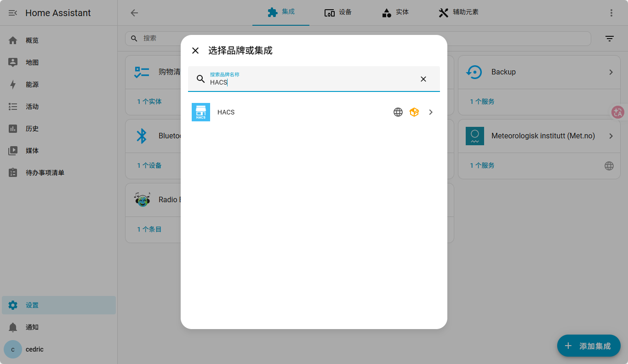Switch to the 实体 entities tab
Image resolution: width=628 pixels, height=364 pixels.
(395, 12)
